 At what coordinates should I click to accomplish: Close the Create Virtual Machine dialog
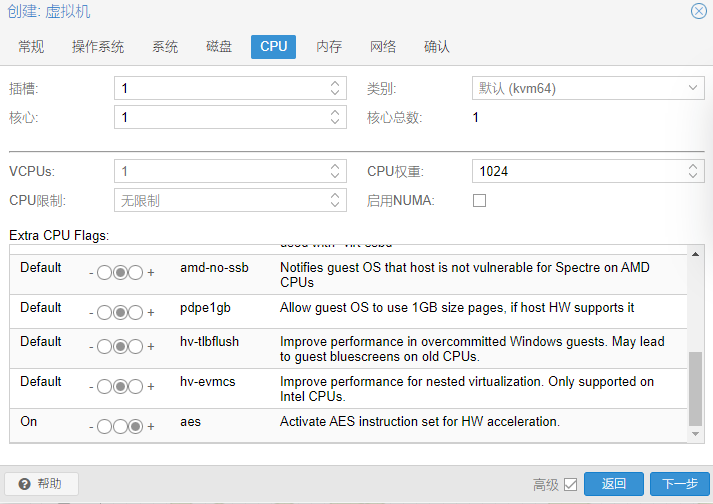click(698, 11)
